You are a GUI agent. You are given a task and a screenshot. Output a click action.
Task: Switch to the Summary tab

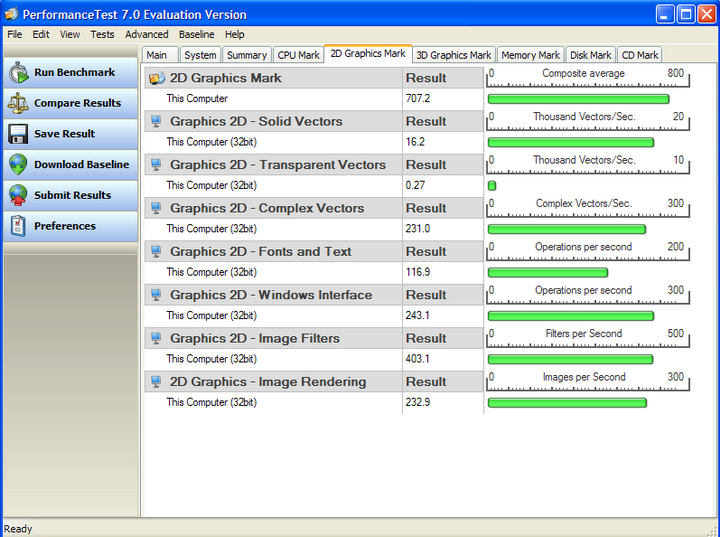click(x=247, y=55)
